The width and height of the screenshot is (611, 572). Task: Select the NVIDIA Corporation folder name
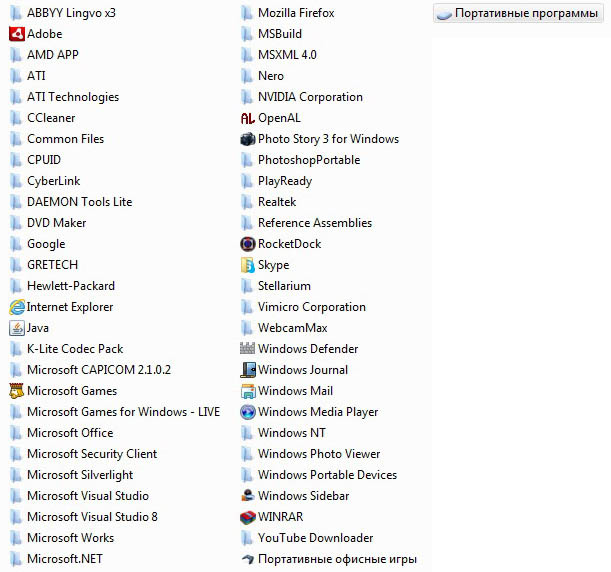pyautogui.click(x=310, y=97)
